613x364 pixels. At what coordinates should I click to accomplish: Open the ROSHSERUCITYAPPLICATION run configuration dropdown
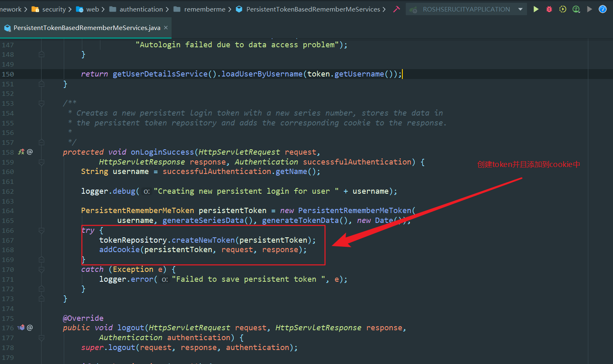(x=467, y=9)
